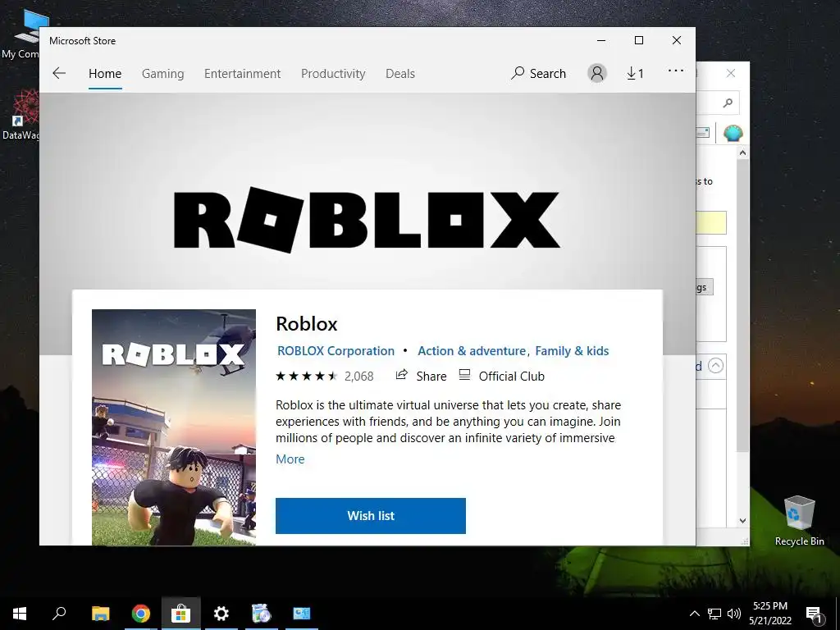Open the clock showing 5:25 PM
This screenshot has height=630, width=840.
pyautogui.click(x=769, y=614)
